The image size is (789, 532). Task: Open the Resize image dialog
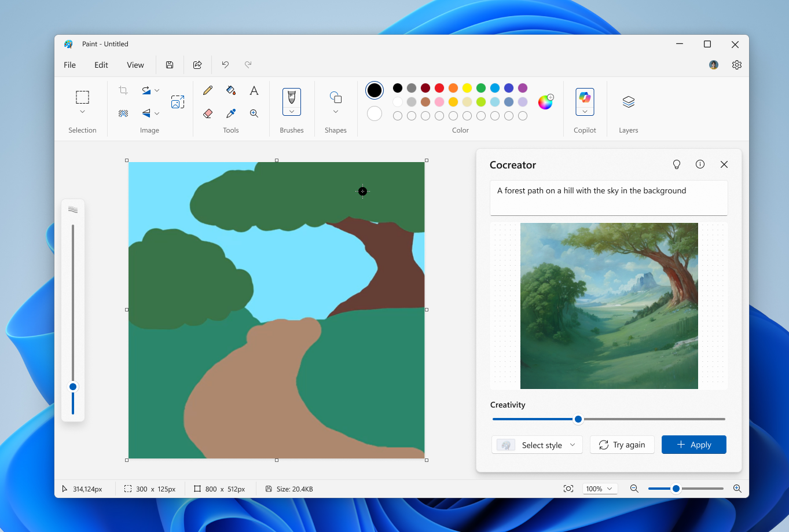[x=178, y=101]
